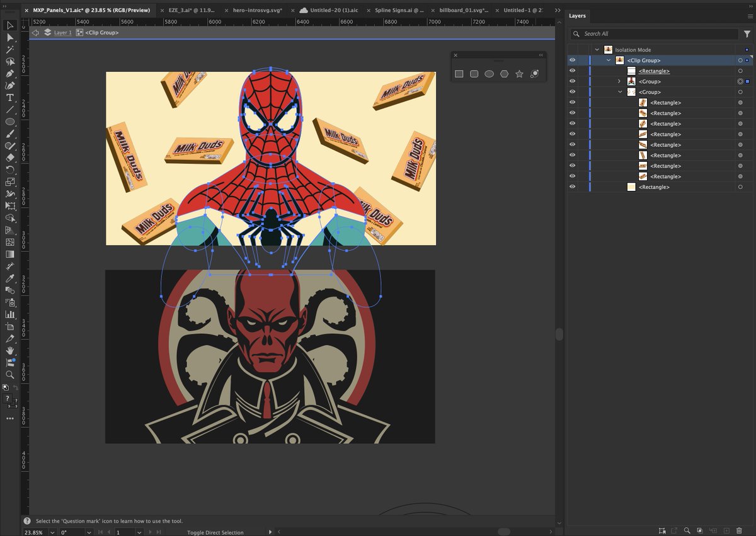Open the hero-introsvg.svg document tab
This screenshot has height=536, width=756.
tap(257, 11)
